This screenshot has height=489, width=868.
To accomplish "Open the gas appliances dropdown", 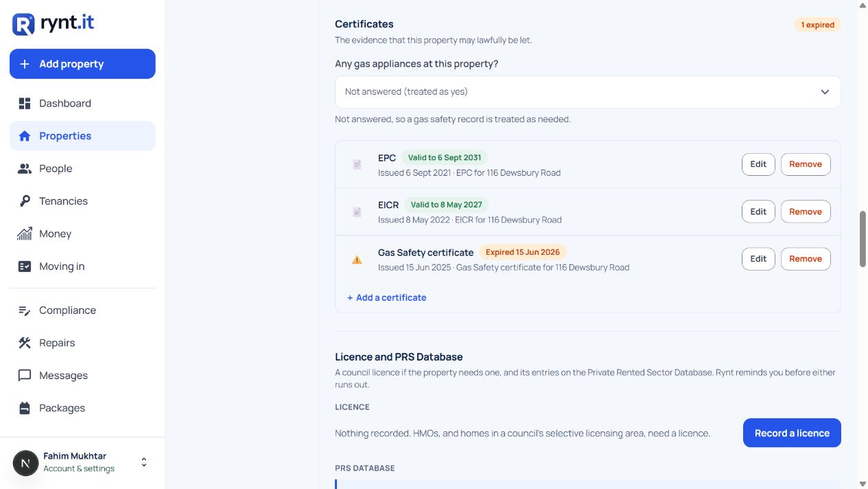I will [x=588, y=92].
